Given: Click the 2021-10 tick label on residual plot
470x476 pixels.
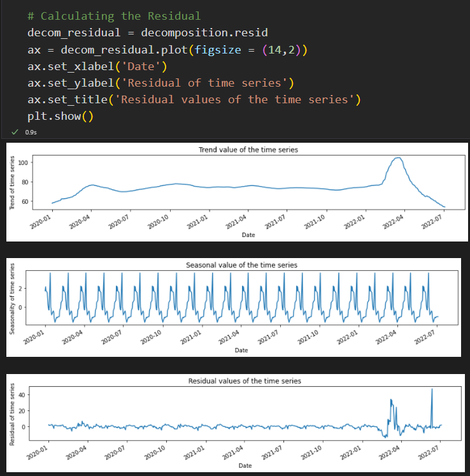Looking at the screenshot, I should tap(311, 452).
